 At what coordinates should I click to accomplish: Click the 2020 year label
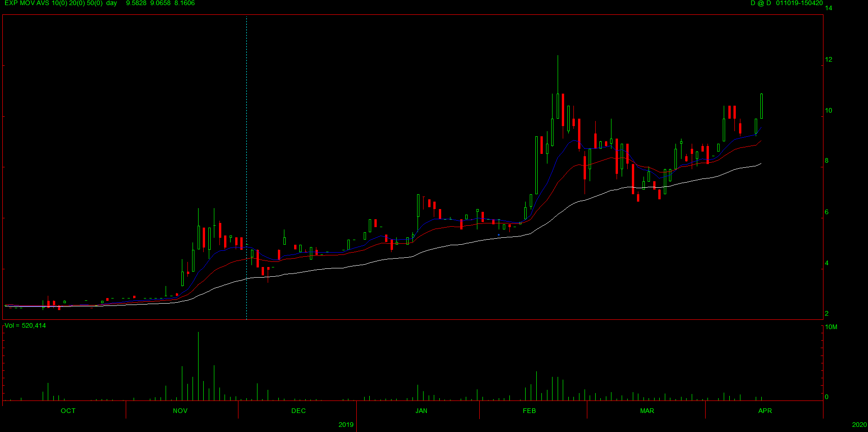tap(859, 425)
